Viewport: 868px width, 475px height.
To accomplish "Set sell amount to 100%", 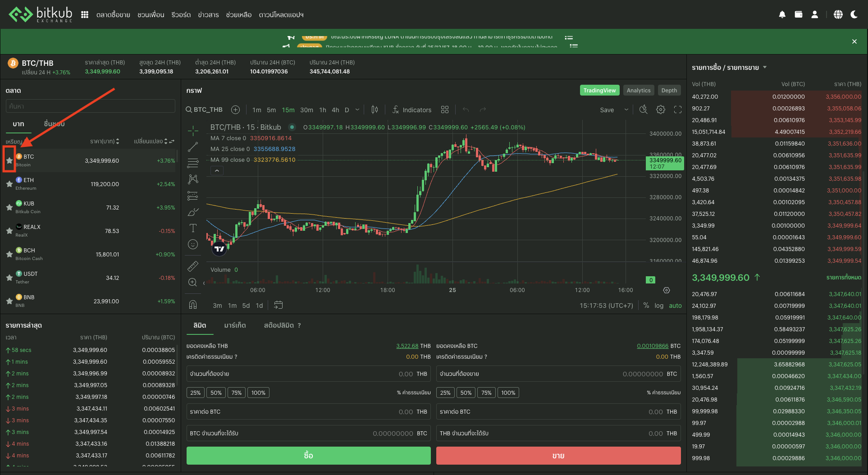I will [508, 393].
